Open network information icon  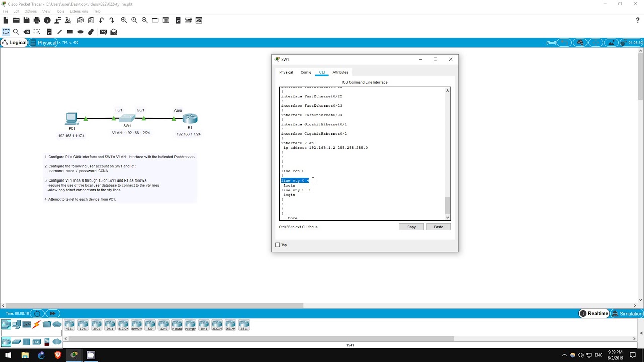click(47, 20)
